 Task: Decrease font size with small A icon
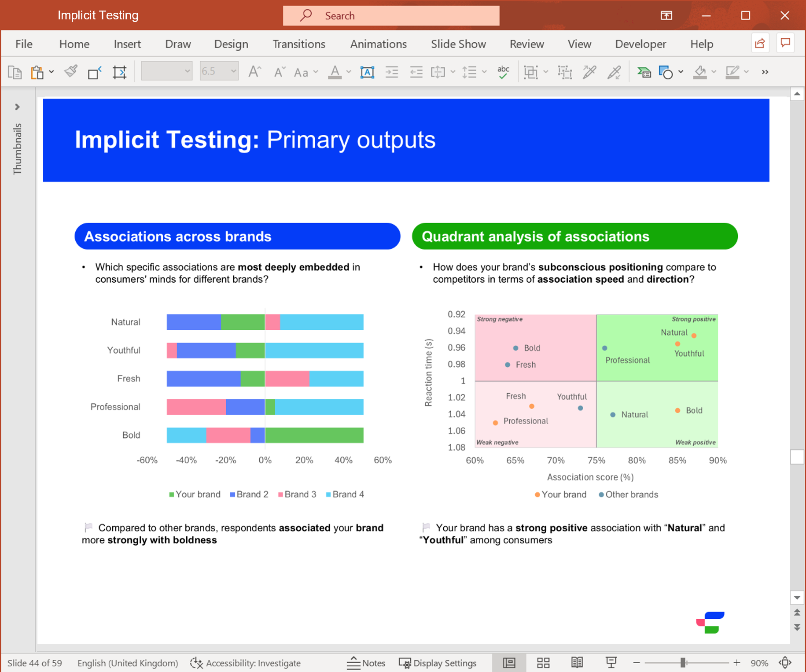tap(279, 72)
